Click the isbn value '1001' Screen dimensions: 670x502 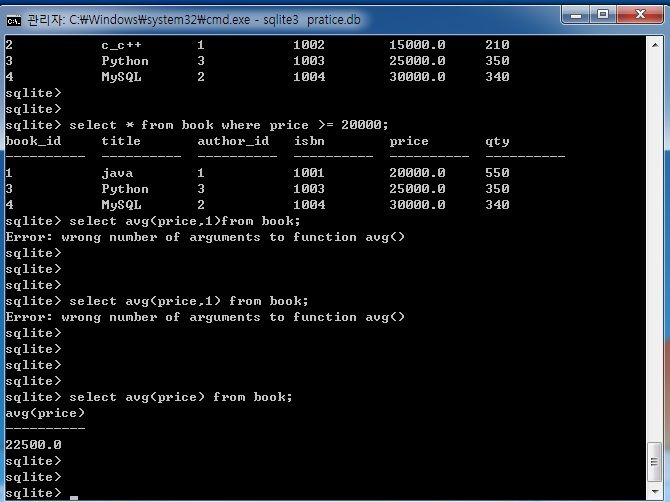(x=309, y=173)
